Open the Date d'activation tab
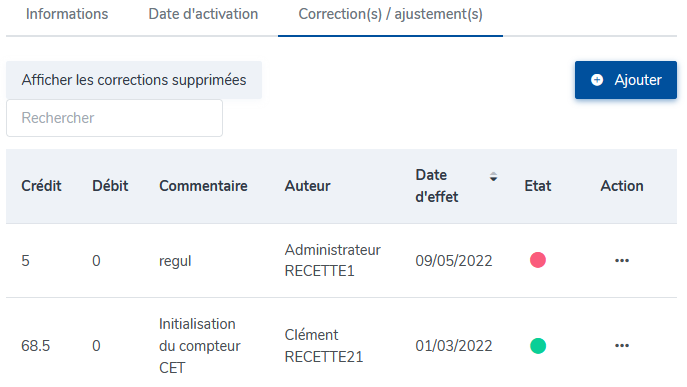The image size is (687, 387). [203, 14]
